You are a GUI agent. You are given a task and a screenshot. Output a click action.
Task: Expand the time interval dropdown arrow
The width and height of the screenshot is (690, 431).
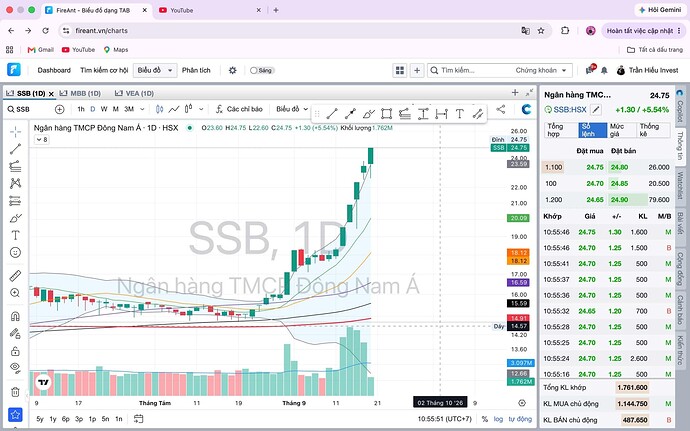coord(142,109)
